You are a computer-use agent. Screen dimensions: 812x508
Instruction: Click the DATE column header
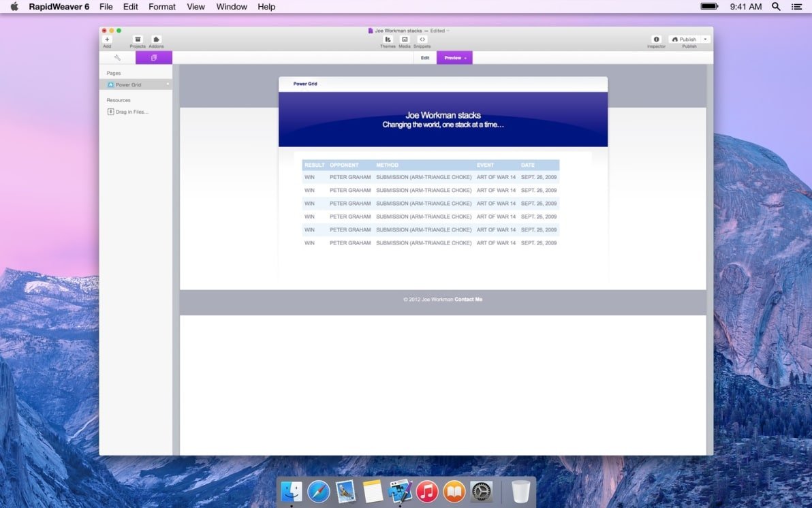[x=528, y=165]
